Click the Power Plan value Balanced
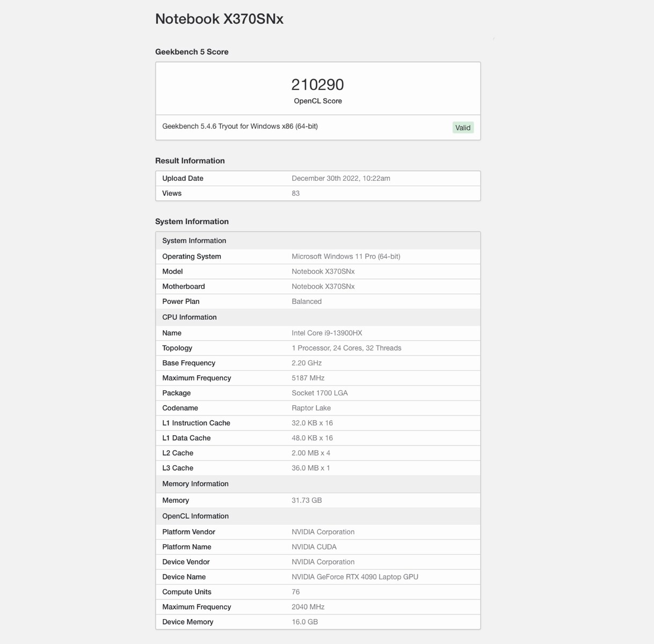Viewport: 654px width, 644px height. 307,302
